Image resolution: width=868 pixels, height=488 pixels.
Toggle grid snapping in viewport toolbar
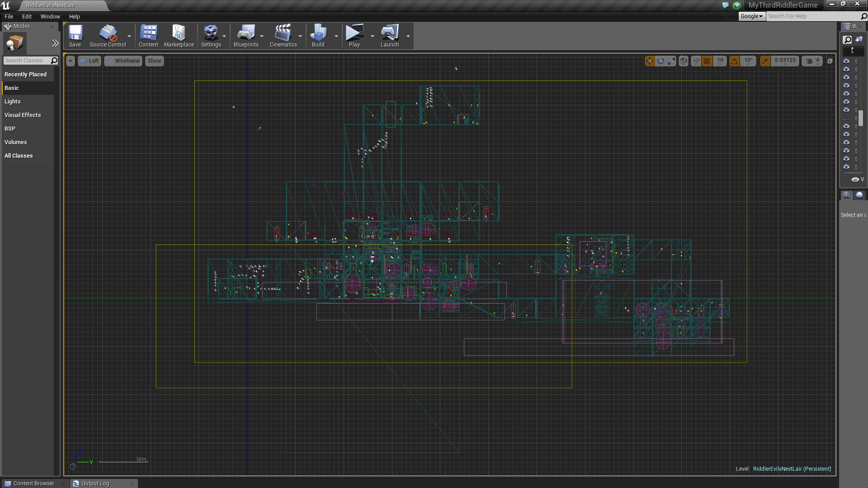click(x=707, y=61)
